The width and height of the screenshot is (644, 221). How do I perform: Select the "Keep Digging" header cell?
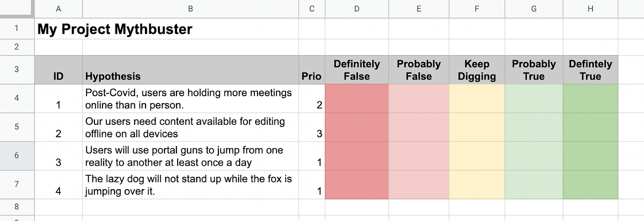[477, 70]
